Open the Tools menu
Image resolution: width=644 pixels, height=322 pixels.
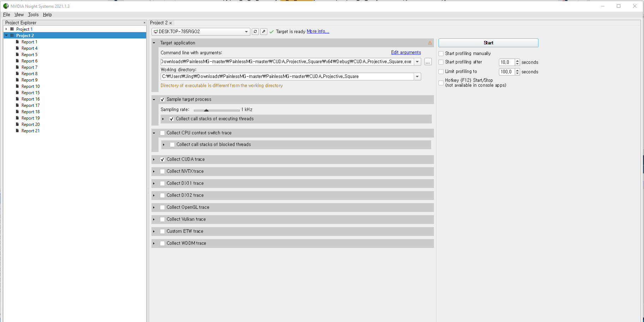(33, 14)
